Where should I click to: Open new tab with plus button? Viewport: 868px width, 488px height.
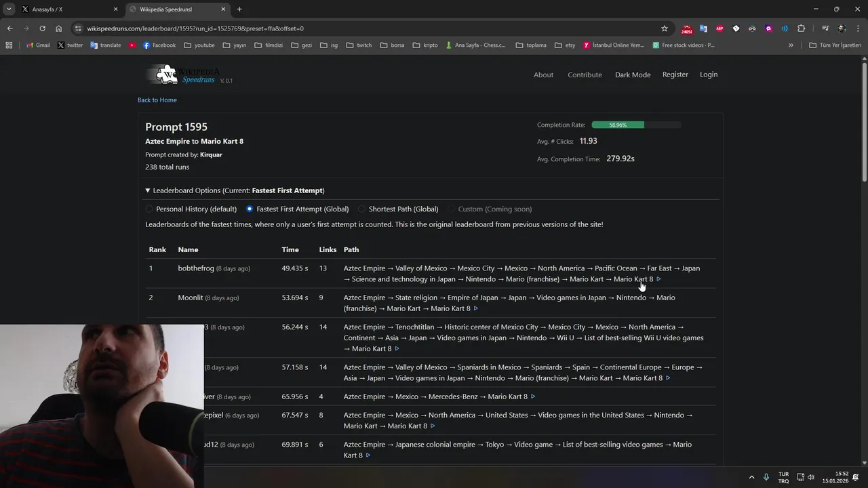[239, 9]
